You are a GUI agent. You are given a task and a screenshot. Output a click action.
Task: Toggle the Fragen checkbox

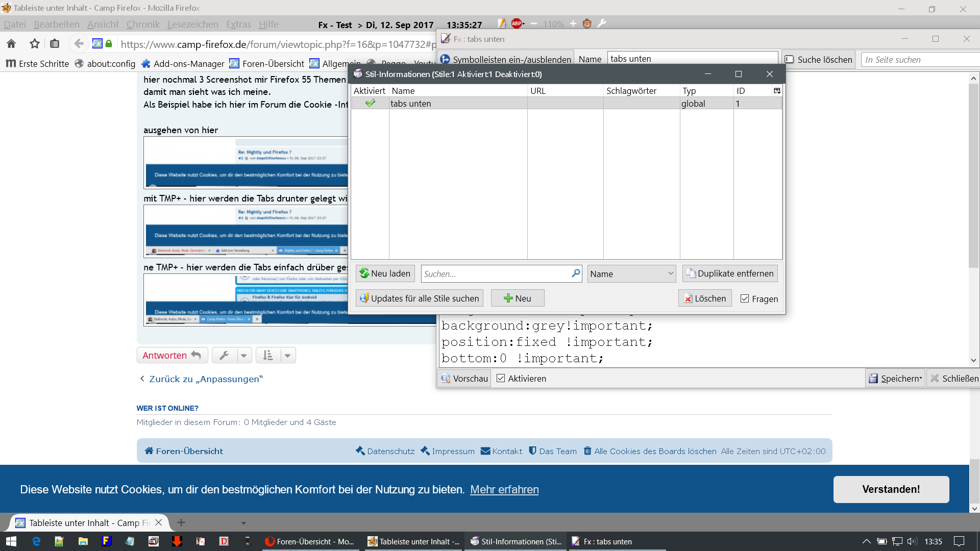coord(745,298)
